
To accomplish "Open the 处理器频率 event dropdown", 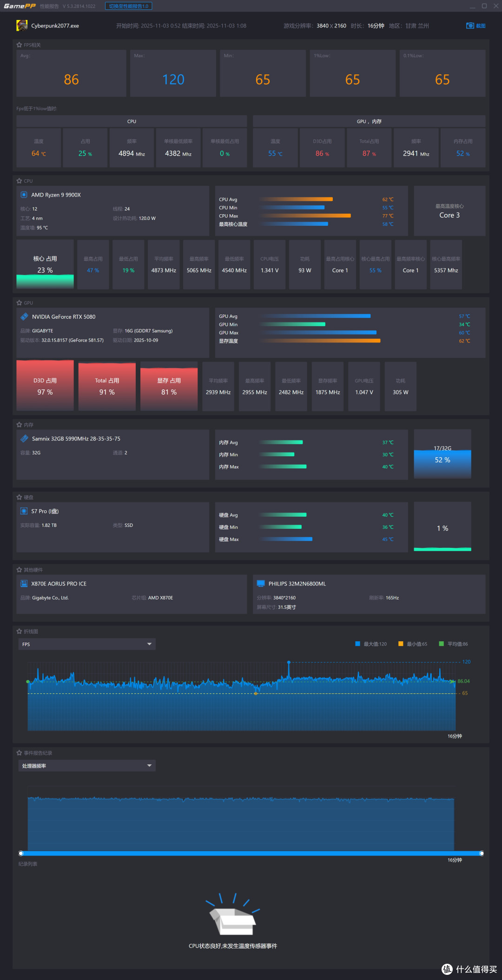I will (87, 766).
